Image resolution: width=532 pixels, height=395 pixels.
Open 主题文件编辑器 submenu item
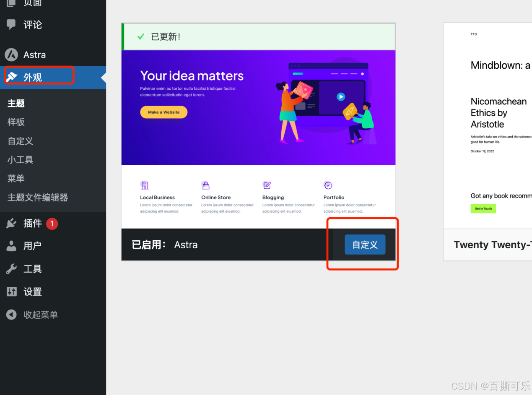(x=38, y=197)
